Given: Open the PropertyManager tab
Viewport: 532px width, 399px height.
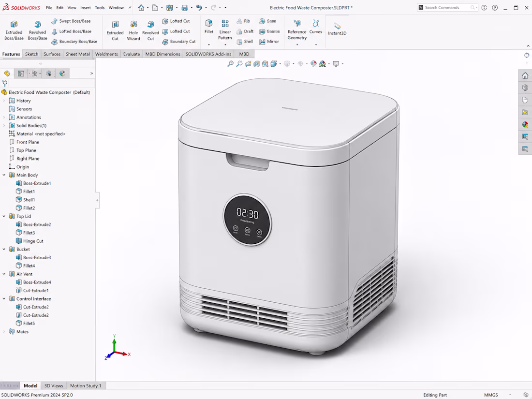Looking at the screenshot, I should [x=21, y=74].
